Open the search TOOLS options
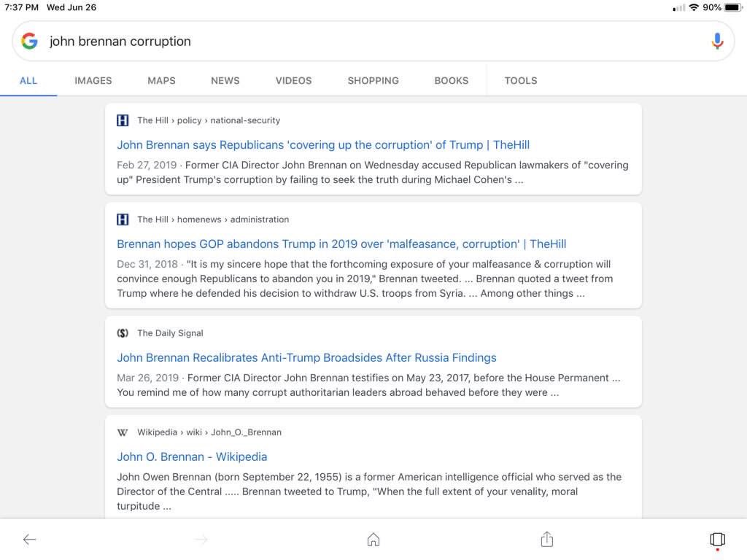Screen dimensions: 747x560 click(521, 80)
